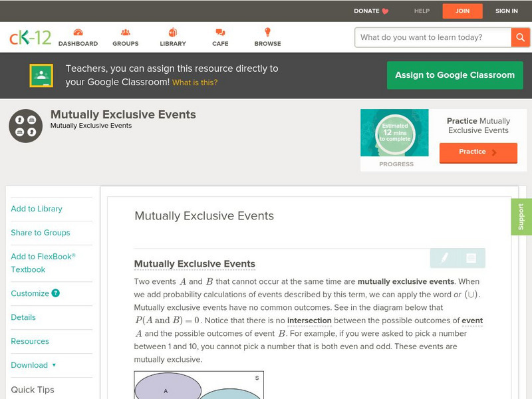Open the Details sidebar item

(23, 317)
